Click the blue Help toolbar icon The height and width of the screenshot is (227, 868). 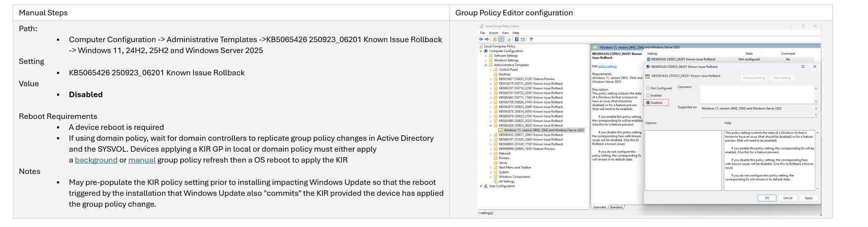point(517,39)
